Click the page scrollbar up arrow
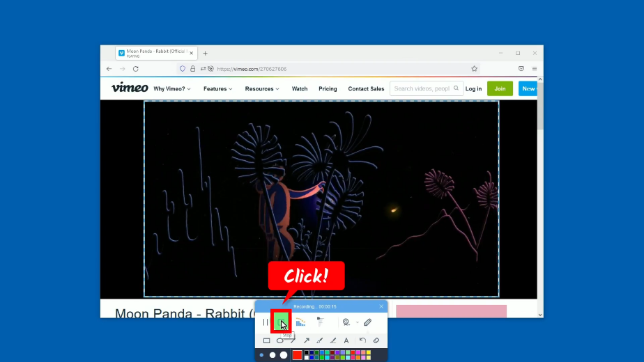The height and width of the screenshot is (362, 644). (x=540, y=79)
